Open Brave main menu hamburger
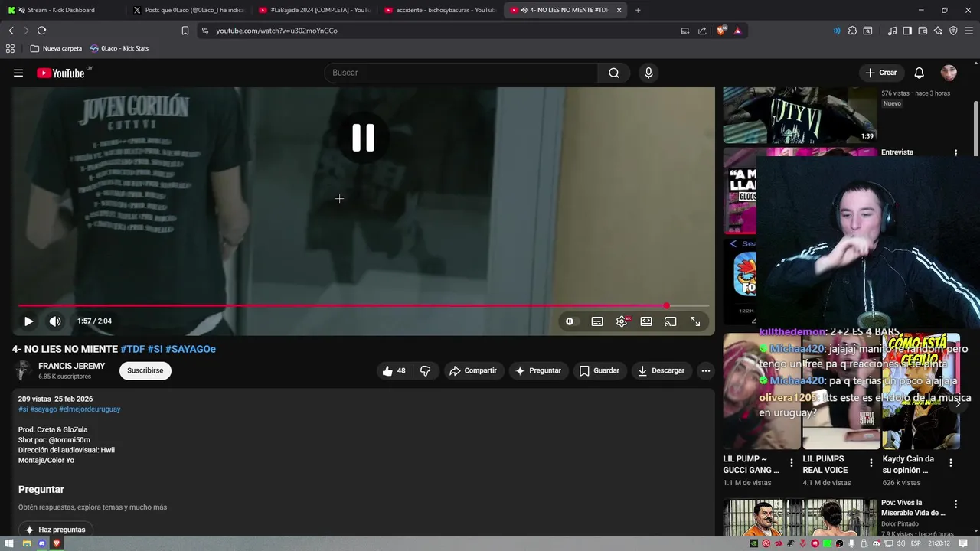The height and width of the screenshot is (551, 980). 969,31
